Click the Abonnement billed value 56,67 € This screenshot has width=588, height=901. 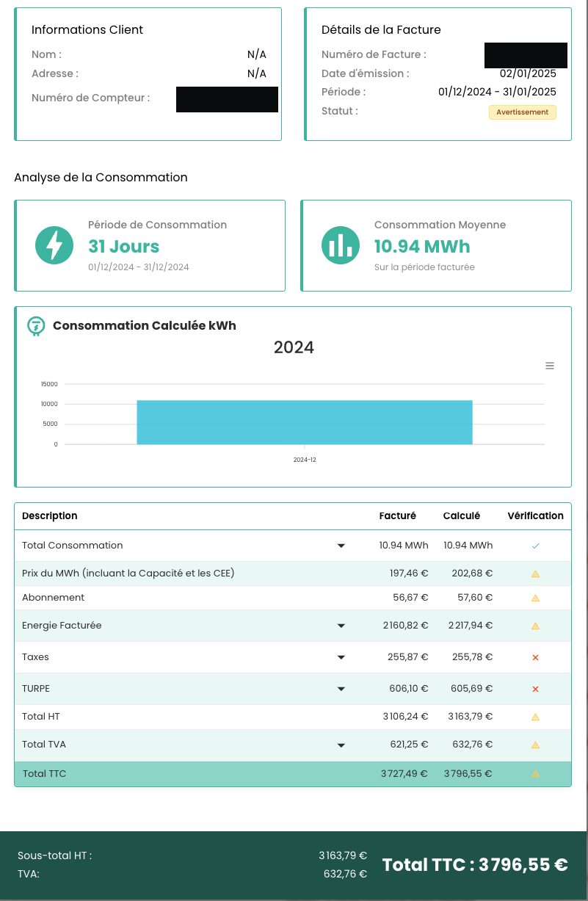click(x=411, y=598)
